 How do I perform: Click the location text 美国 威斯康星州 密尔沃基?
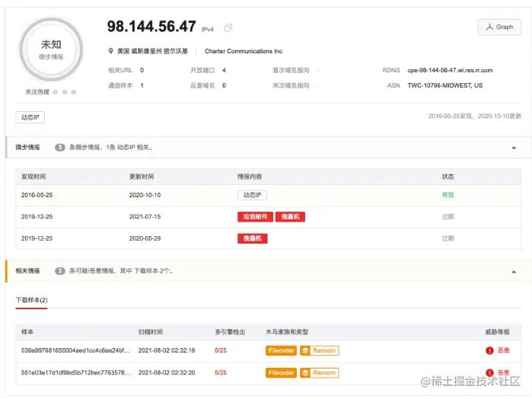tap(152, 51)
